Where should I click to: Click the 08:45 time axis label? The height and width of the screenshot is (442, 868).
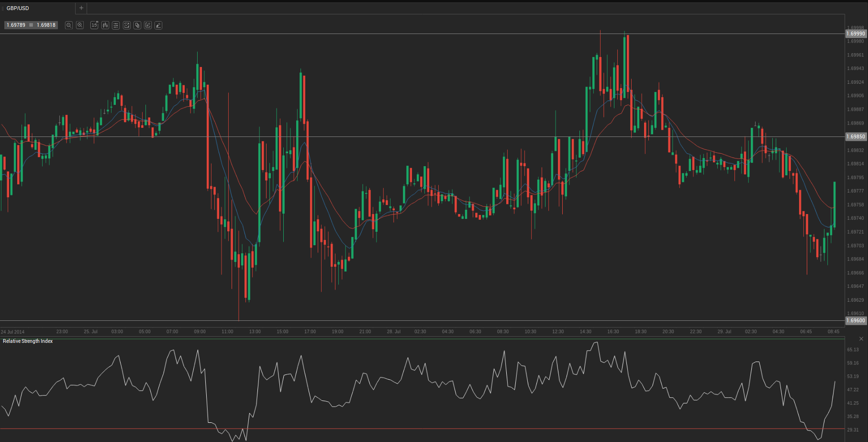coord(834,331)
